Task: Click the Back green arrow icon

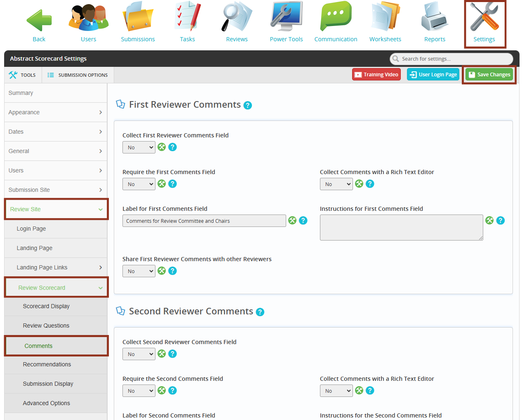Action: coord(39,20)
